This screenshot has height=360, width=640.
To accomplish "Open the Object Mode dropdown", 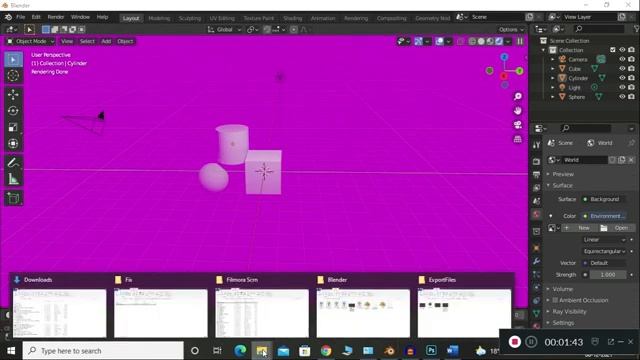I will coord(30,41).
